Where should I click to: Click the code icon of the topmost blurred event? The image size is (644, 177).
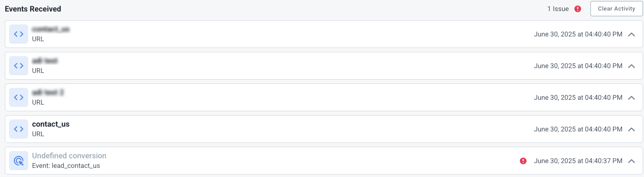(x=19, y=34)
